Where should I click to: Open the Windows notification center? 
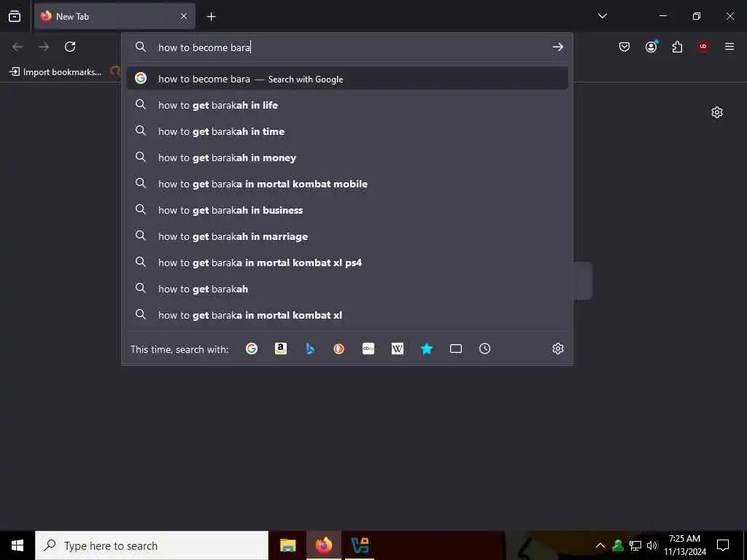pos(723,545)
